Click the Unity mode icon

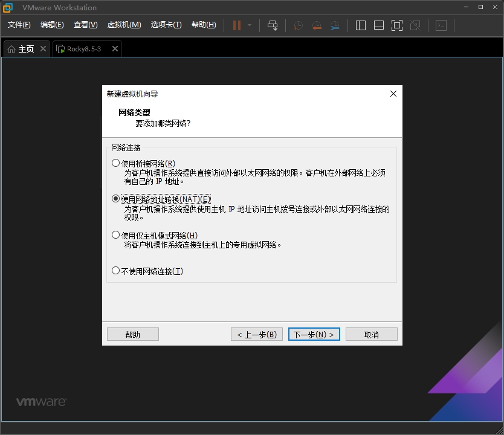tap(415, 25)
